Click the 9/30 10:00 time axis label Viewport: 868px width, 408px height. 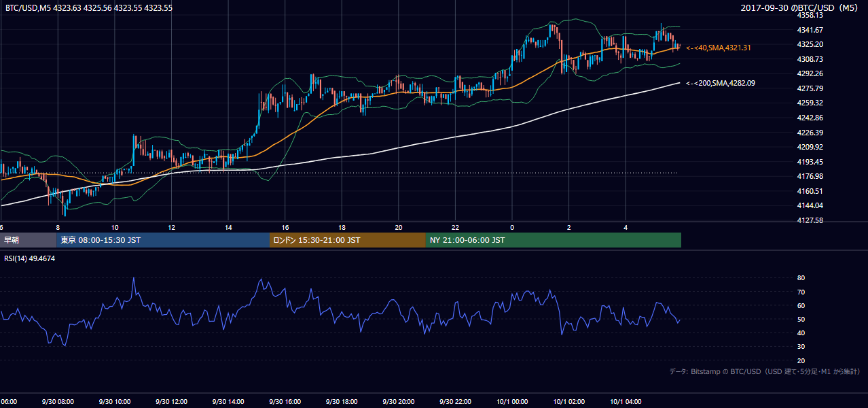point(114,402)
